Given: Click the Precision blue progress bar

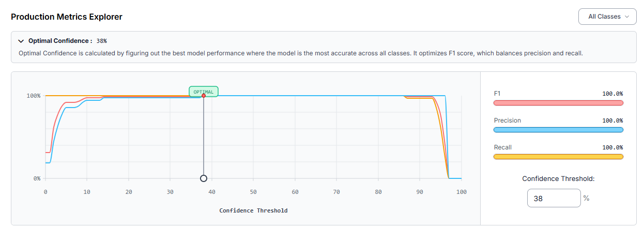Looking at the screenshot, I should pyautogui.click(x=558, y=130).
